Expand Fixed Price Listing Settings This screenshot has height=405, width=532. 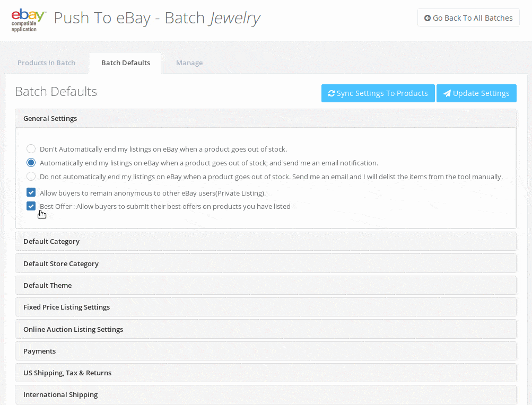(x=67, y=307)
